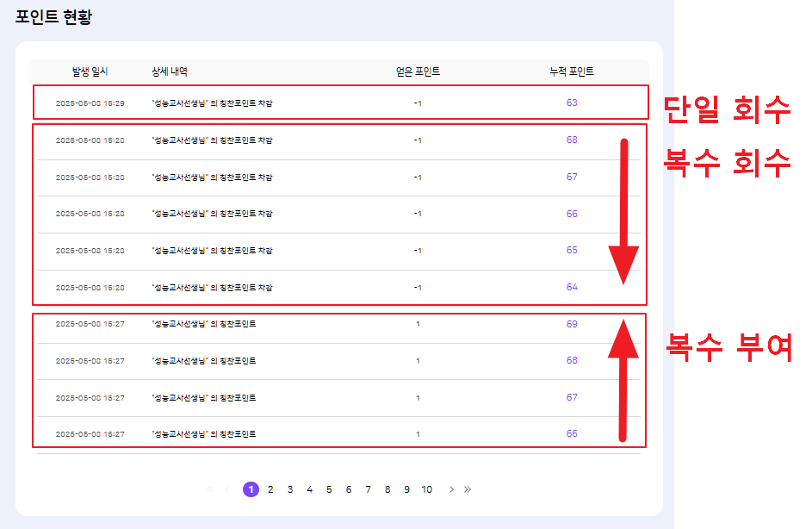Click the 얻은 포인트 column header

[418, 72]
